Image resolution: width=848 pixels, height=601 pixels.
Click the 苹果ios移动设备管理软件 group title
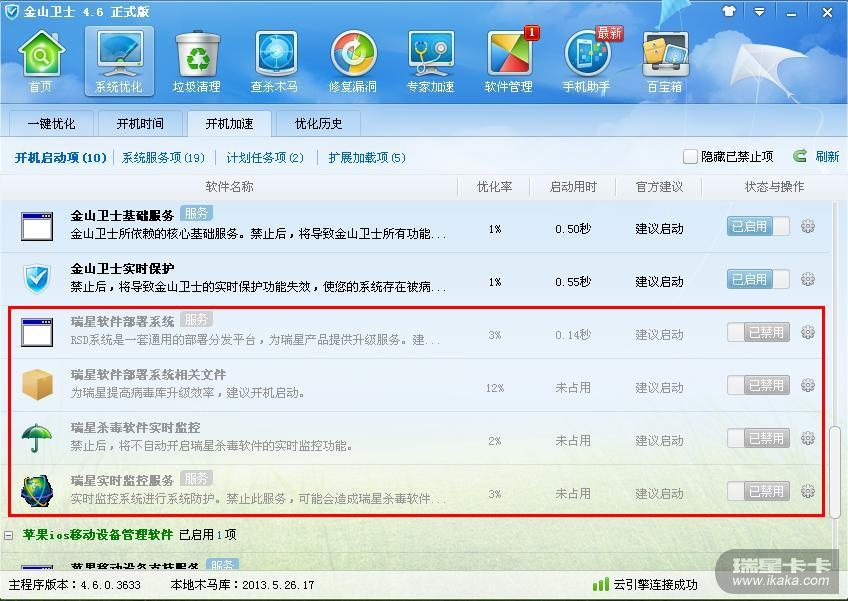click(x=98, y=535)
